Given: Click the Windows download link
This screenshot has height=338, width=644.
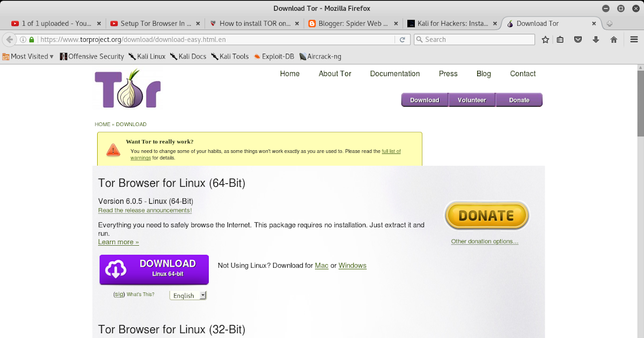Looking at the screenshot, I should (353, 266).
